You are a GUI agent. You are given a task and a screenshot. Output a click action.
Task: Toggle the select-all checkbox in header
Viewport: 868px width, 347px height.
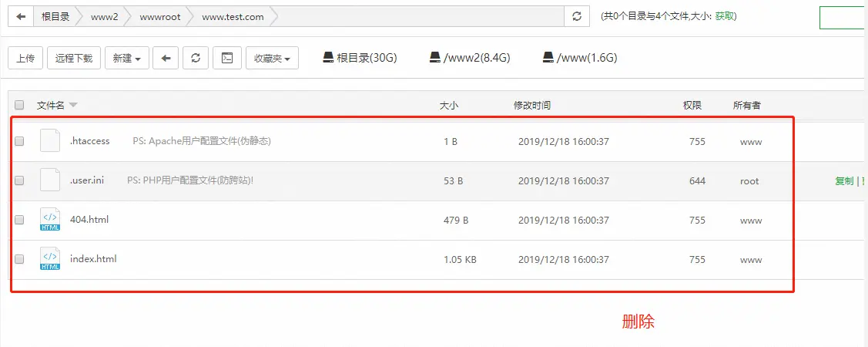pos(20,105)
